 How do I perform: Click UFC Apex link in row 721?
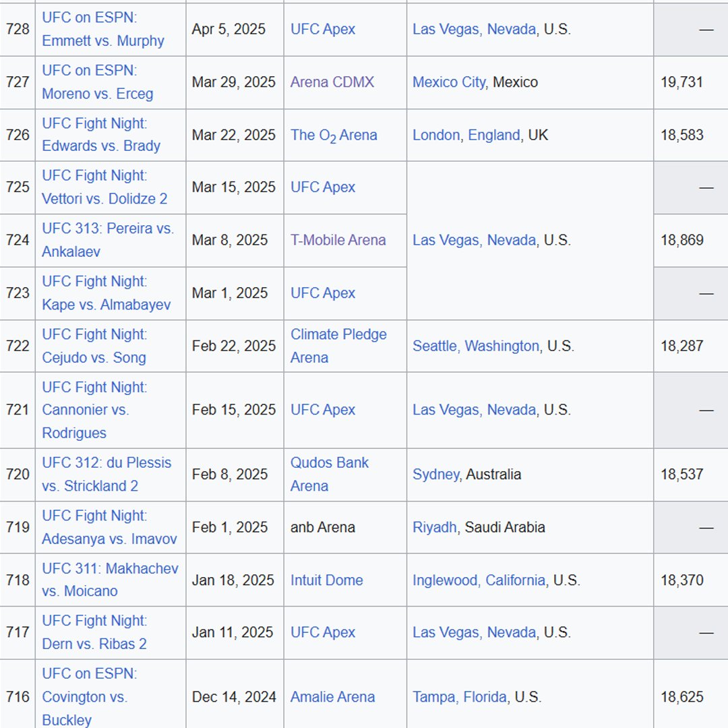pos(323,410)
